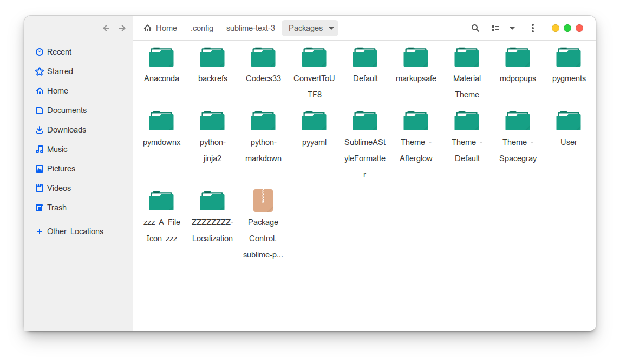
Task: Expand view options dropdown arrow
Action: coord(512,28)
